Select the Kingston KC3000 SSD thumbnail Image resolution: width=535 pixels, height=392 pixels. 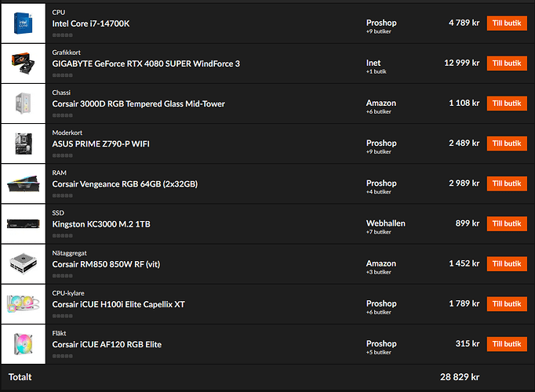24,223
